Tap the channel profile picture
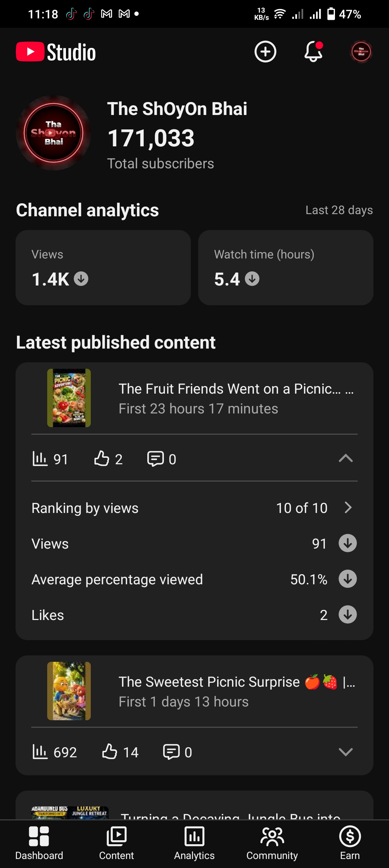This screenshot has width=389, height=868. pyautogui.click(x=54, y=133)
